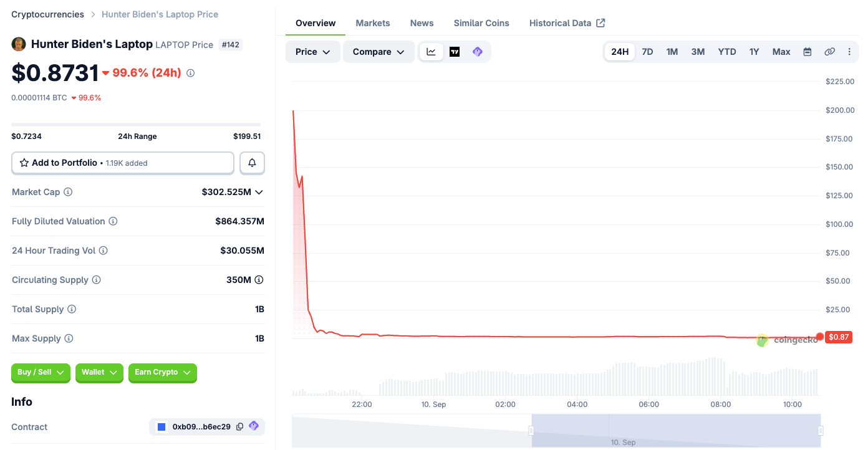Click the selected range in chart navigator
868x450 pixels.
tap(676, 431)
